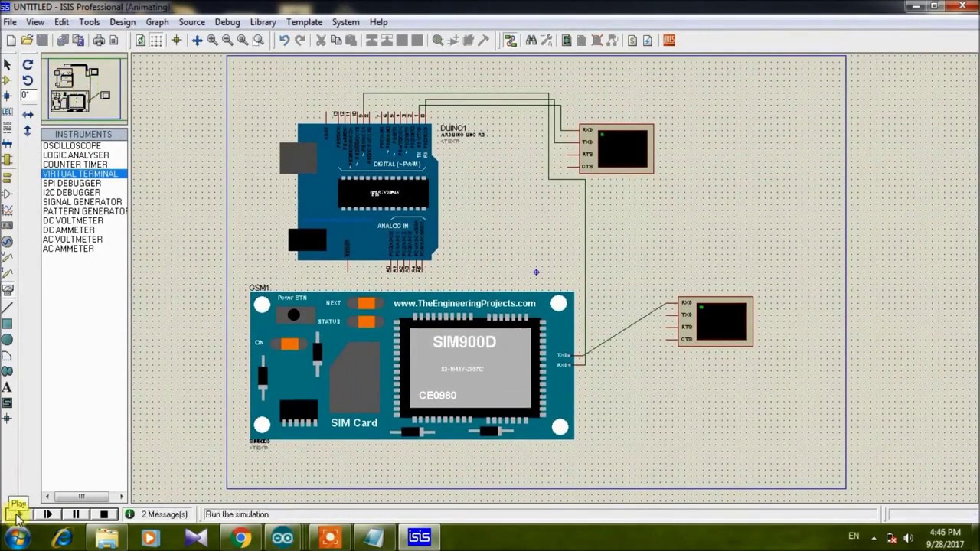Select the 2D Graphics Circle tool

[8, 340]
